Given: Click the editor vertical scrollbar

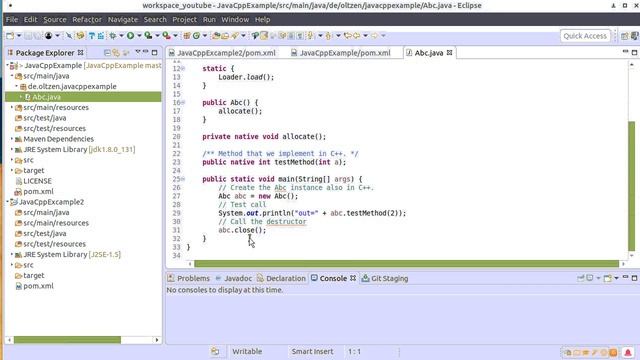Looking at the screenshot, I should tap(632, 186).
